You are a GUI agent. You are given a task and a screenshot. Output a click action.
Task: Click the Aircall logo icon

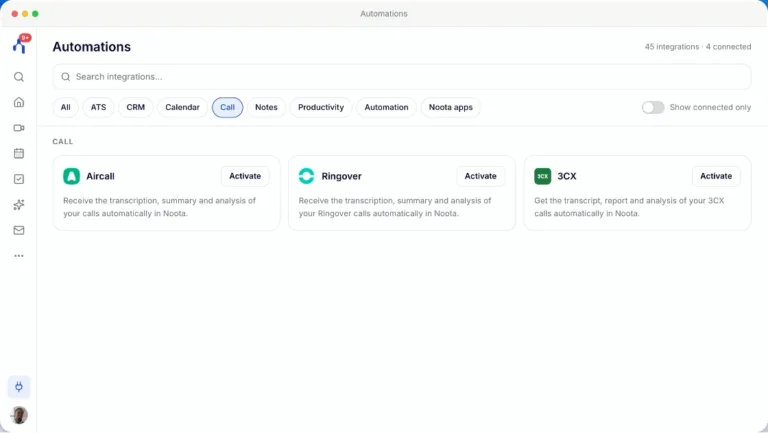click(x=72, y=176)
